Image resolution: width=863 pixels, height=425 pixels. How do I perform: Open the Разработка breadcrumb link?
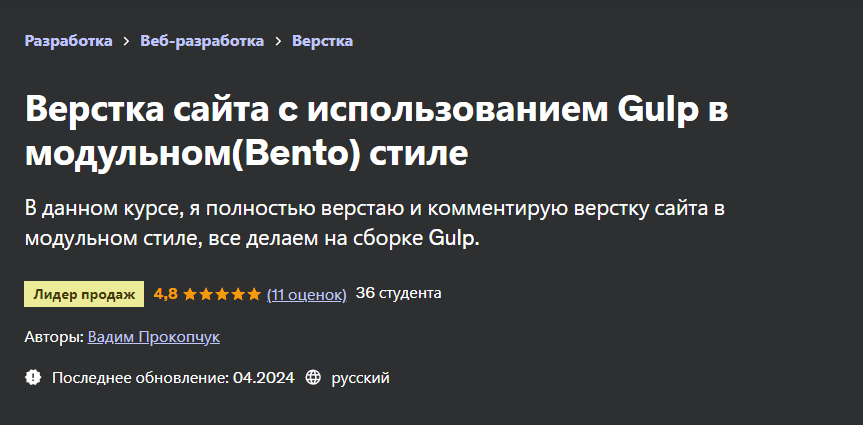pyautogui.click(x=68, y=41)
